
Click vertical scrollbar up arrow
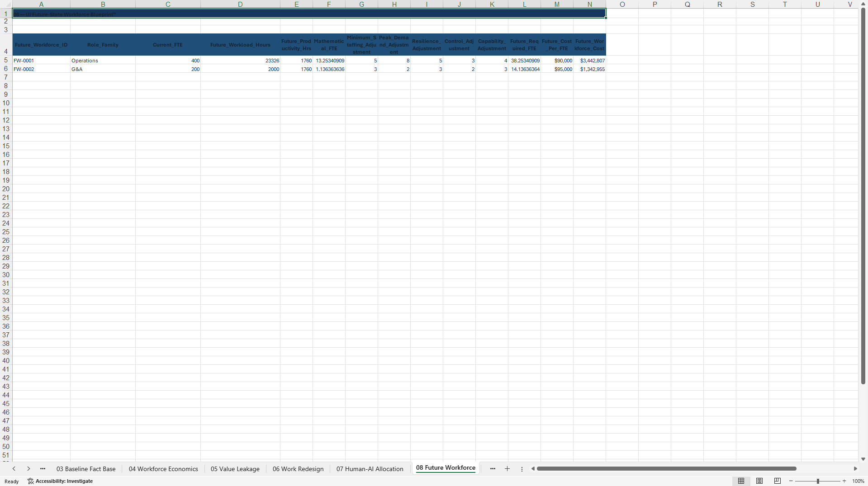(x=863, y=4)
